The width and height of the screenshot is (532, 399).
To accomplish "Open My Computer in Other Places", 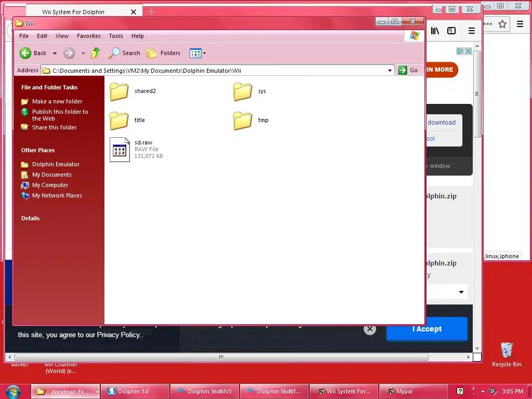I will [x=50, y=185].
